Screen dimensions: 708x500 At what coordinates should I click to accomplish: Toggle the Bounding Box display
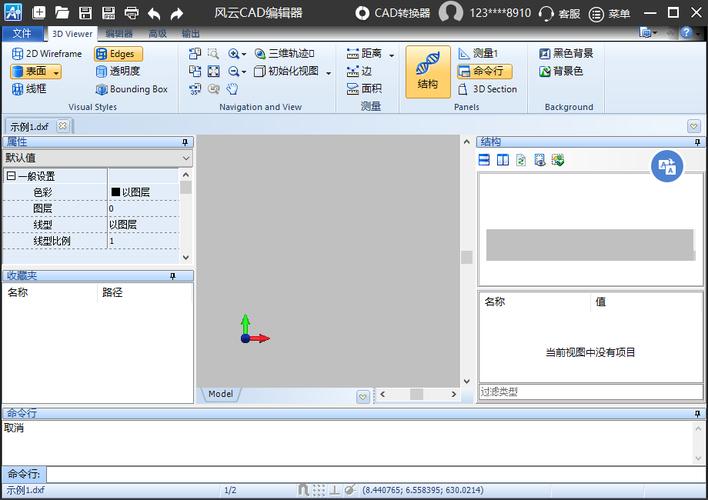[131, 89]
